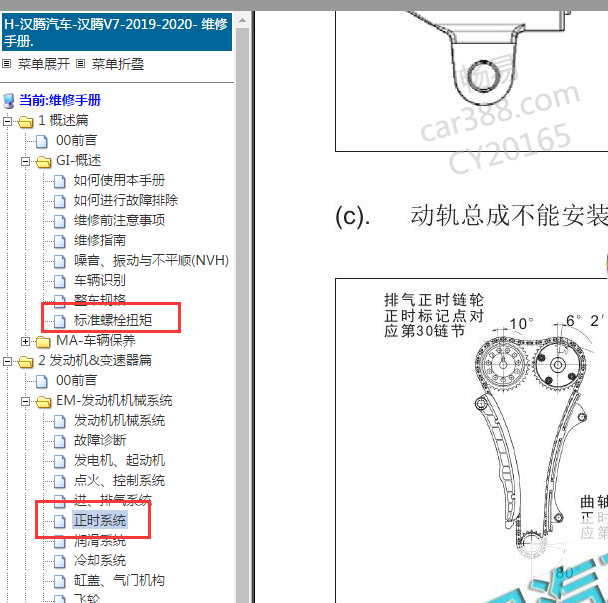Open the 发动机机械系统 document page
608x603 pixels.
[x=119, y=420]
